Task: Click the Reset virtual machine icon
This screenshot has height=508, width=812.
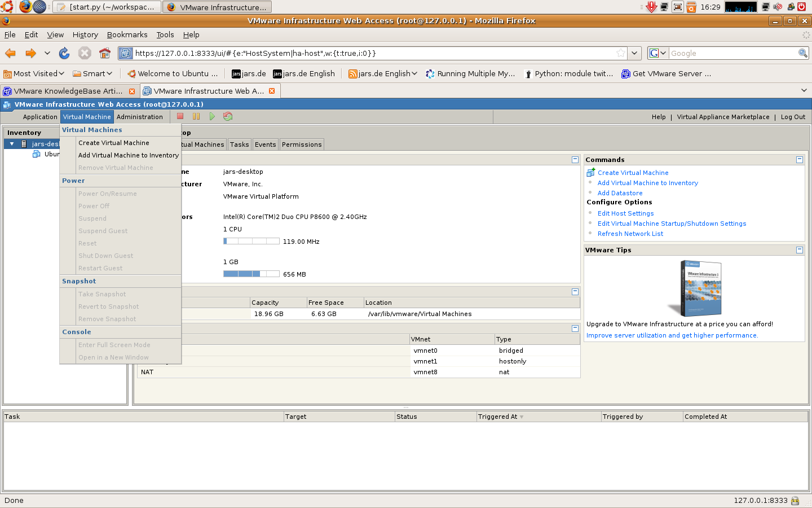Action: point(228,116)
